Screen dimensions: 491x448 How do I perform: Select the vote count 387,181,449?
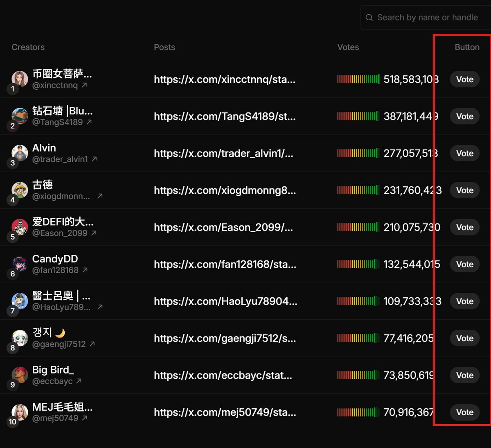tap(411, 116)
